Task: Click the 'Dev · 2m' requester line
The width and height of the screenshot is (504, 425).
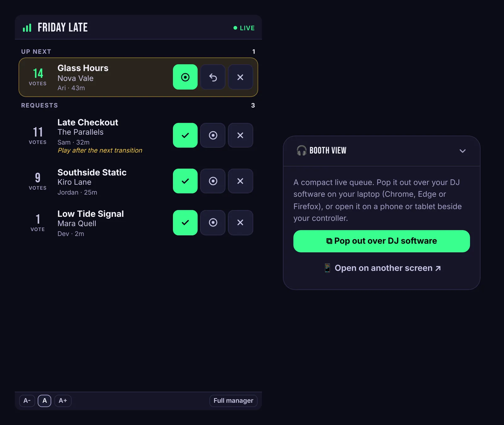Action: coord(71,234)
